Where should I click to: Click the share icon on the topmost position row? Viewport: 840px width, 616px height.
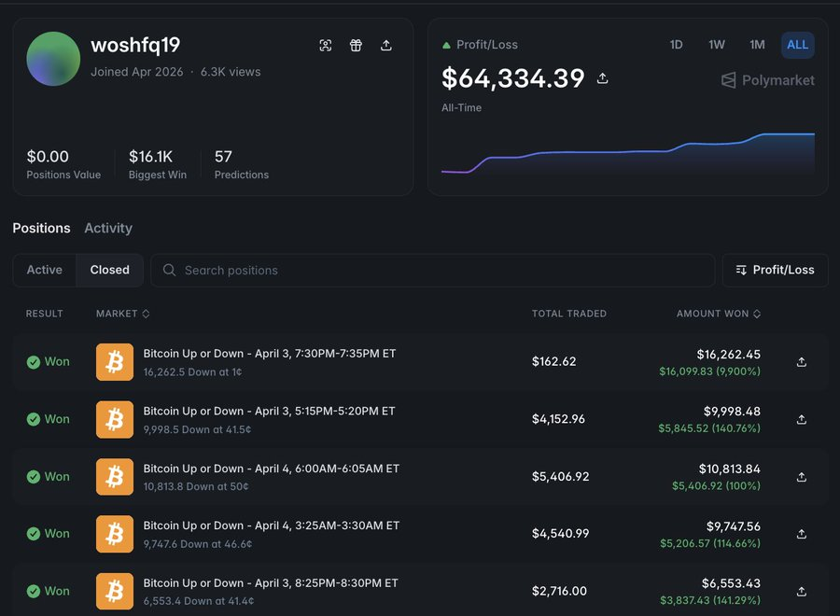click(x=801, y=361)
